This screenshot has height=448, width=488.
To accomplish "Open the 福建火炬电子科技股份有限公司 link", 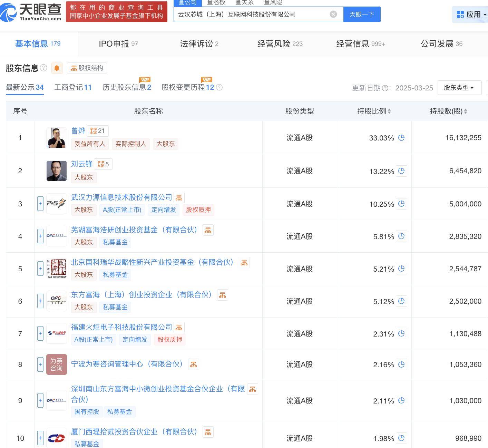I will (x=121, y=327).
